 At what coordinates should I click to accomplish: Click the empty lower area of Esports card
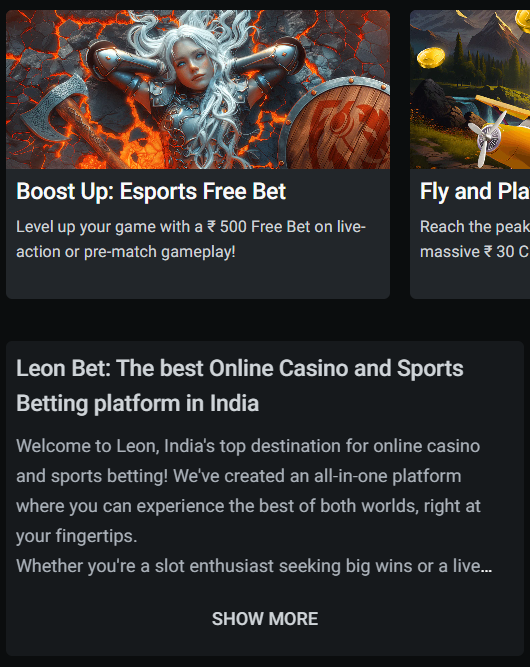[x=198, y=280]
